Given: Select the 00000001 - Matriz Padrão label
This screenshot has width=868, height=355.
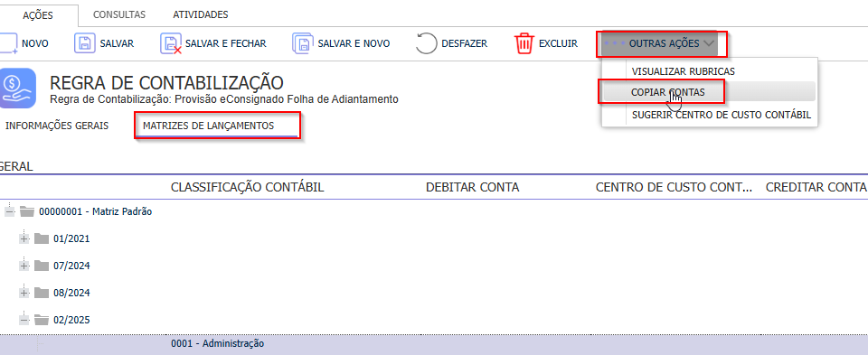Looking at the screenshot, I should tap(95, 211).
